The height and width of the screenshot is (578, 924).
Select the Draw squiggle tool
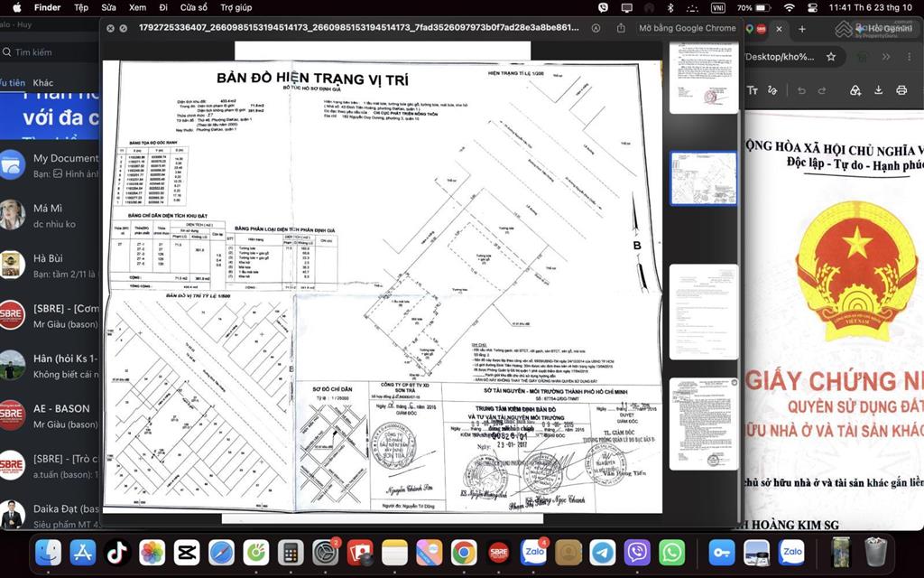pyautogui.click(x=772, y=90)
